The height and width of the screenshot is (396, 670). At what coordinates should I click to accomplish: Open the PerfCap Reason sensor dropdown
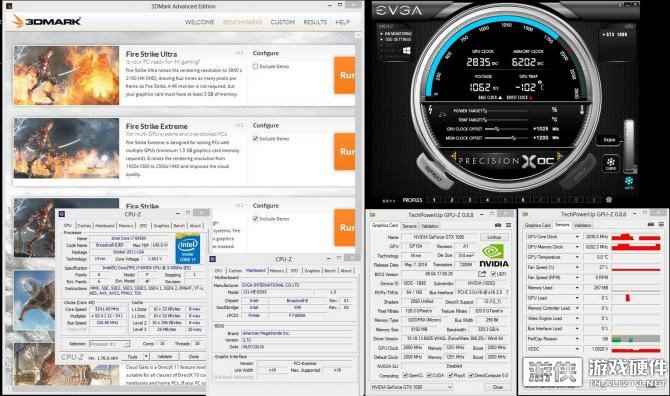(577, 339)
